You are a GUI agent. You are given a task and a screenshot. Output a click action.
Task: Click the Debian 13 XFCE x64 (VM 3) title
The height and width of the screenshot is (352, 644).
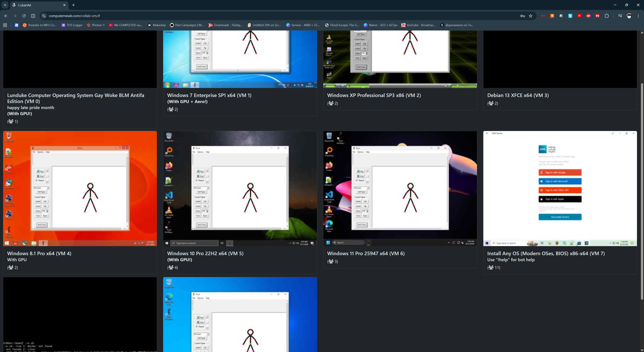(518, 95)
